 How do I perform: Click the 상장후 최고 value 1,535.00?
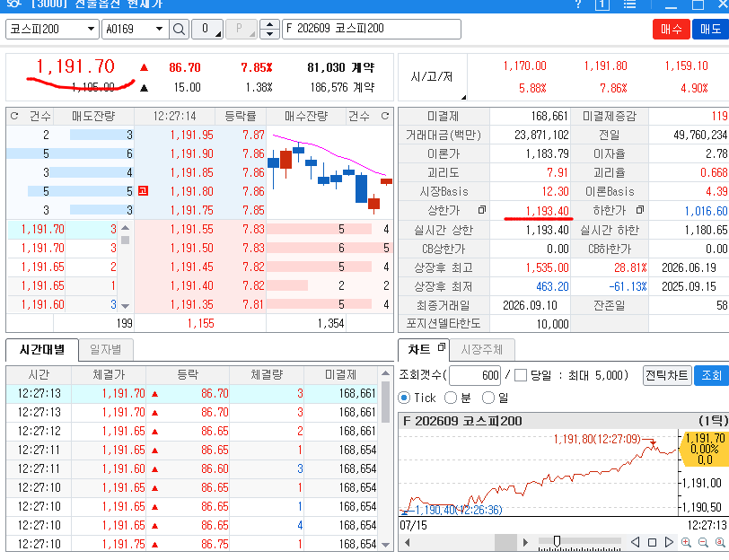pyautogui.click(x=548, y=267)
